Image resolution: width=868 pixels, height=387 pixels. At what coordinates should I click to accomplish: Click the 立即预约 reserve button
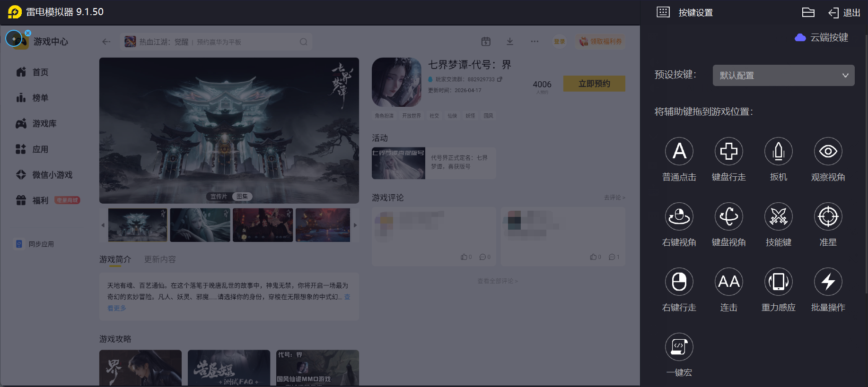click(x=594, y=84)
